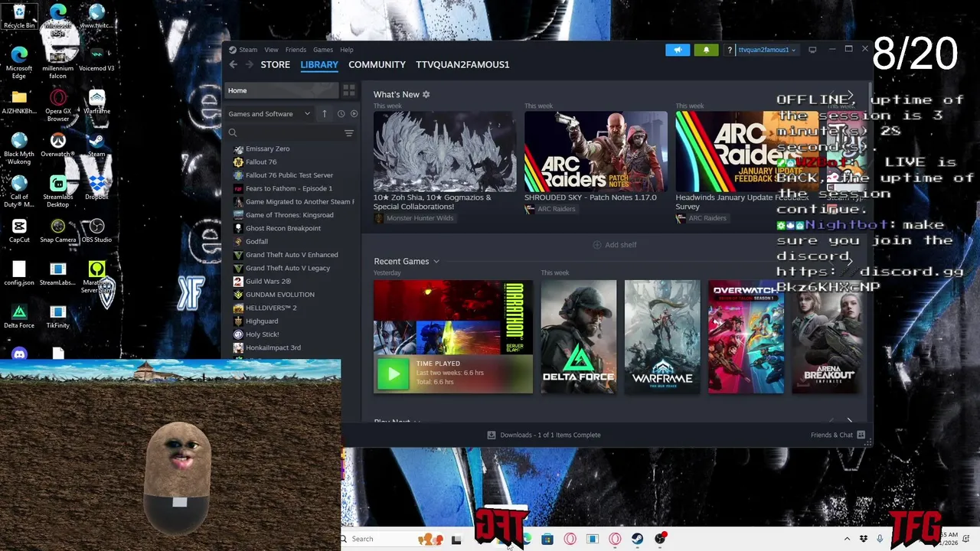The image size is (980, 551).
Task: Open the Friends menu
Action: click(x=296, y=50)
